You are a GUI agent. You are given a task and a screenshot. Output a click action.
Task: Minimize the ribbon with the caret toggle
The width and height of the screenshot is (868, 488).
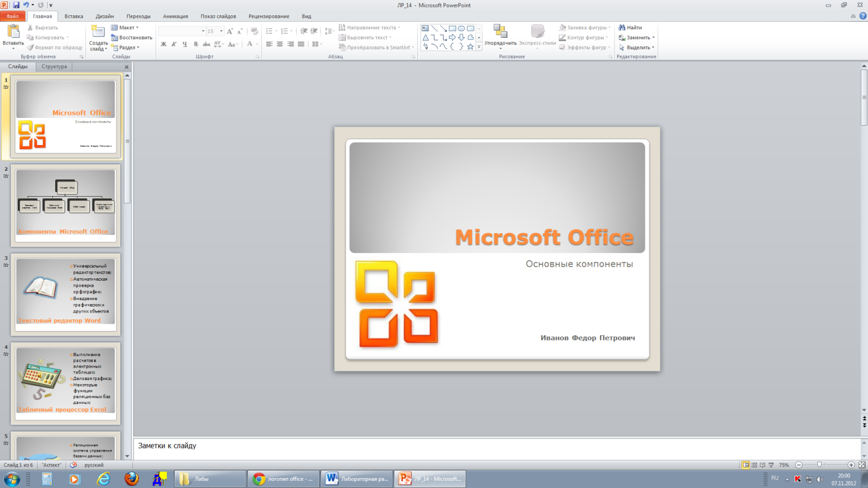point(853,16)
